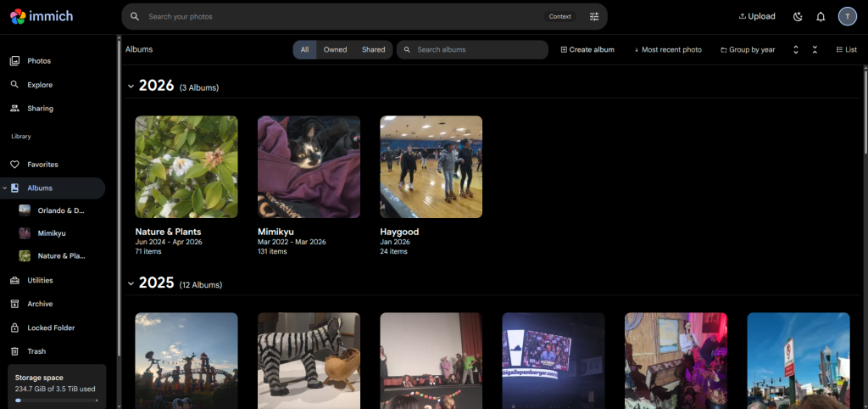868x409 pixels.
Task: Click the Upload button
Action: [757, 16]
